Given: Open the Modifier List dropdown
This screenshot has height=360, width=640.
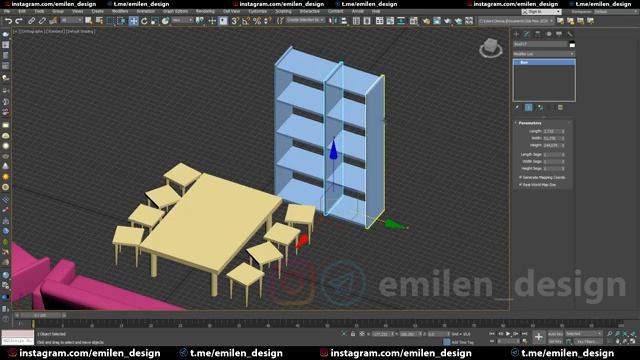Looking at the screenshot, I should coord(544,54).
